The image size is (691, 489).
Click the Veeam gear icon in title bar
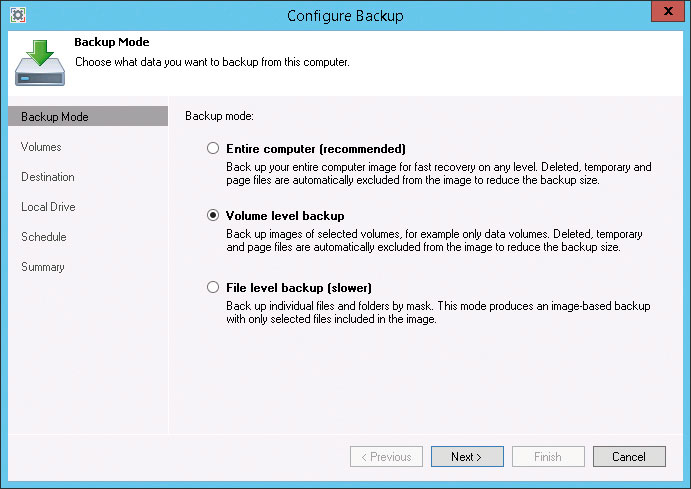tap(18, 15)
